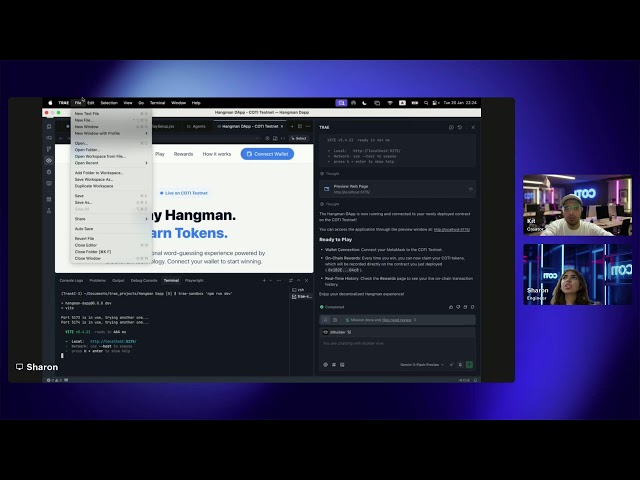Click 'files need review' link

coord(397,320)
